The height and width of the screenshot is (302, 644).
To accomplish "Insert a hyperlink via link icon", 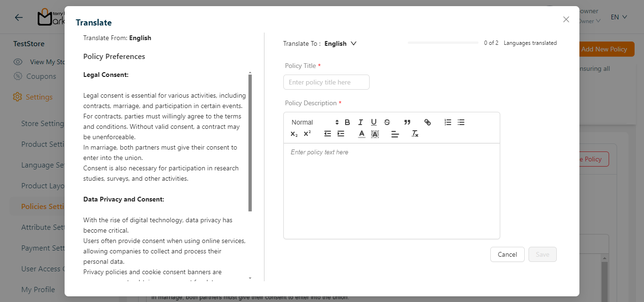I will pos(428,122).
